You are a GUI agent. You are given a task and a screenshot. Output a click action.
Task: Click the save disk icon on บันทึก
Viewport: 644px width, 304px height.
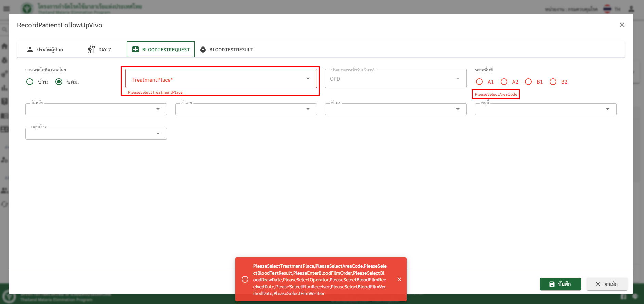(552, 284)
